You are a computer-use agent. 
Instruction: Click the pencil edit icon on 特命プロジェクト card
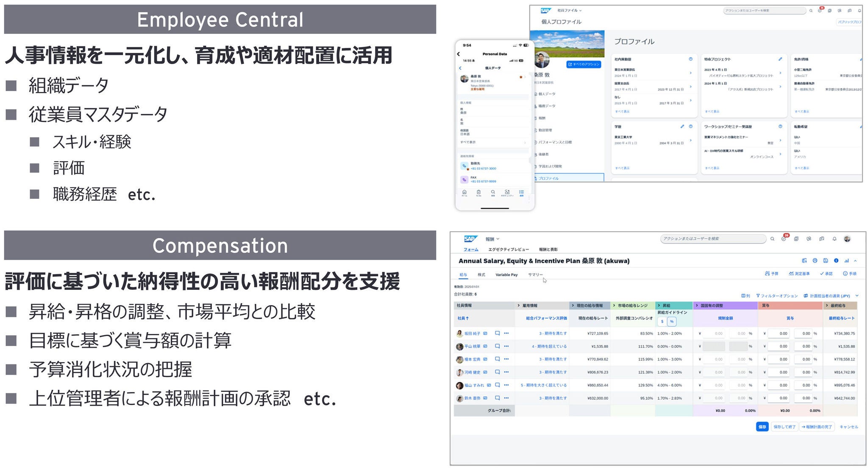[x=780, y=59]
